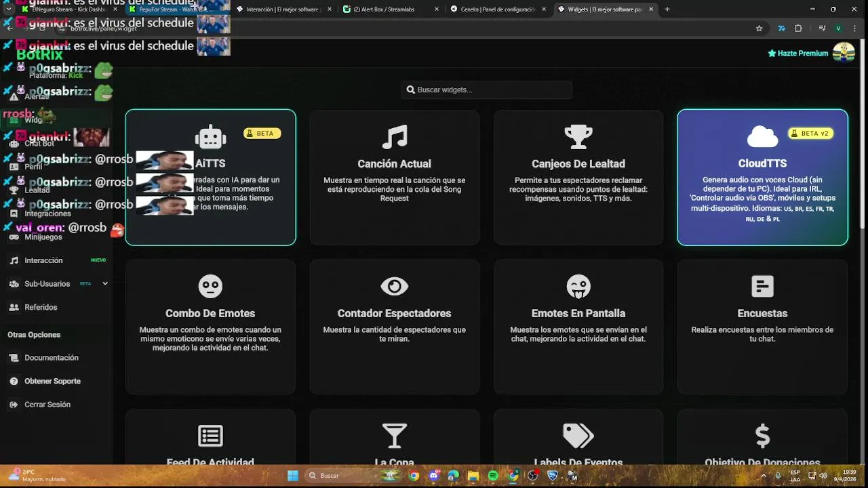Screen dimensions: 868x488
Task: Click the Windows taskbar Buscar search box
Action: 352,476
